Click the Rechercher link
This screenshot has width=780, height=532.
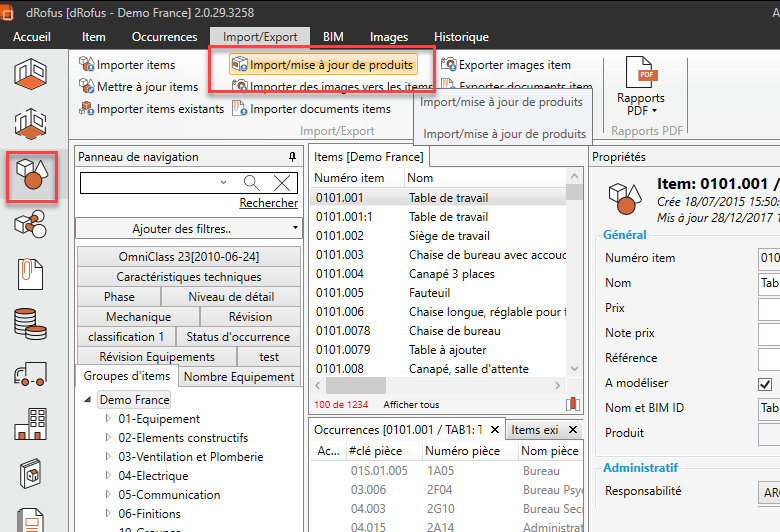pyautogui.click(x=268, y=203)
